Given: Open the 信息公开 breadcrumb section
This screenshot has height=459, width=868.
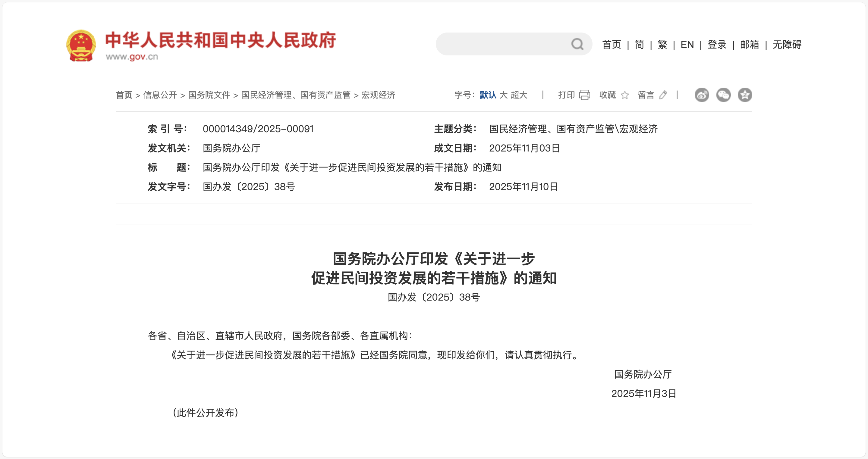Looking at the screenshot, I should tap(161, 95).
